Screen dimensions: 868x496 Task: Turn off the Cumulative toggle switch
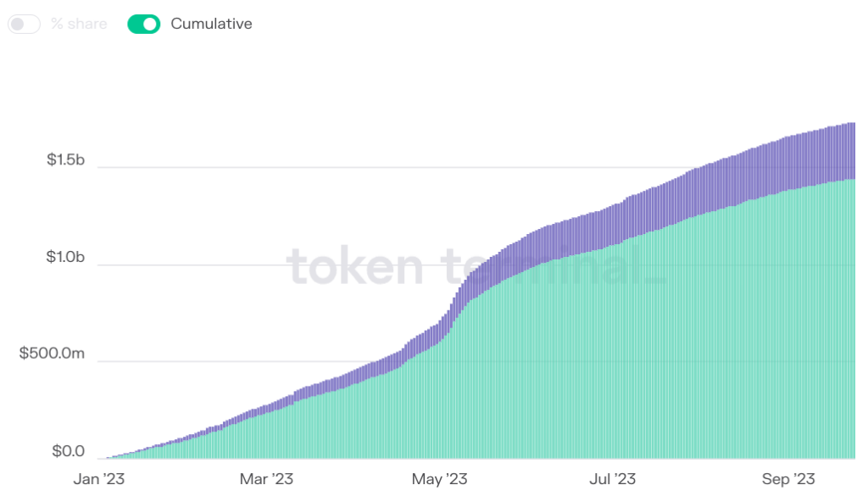point(144,24)
